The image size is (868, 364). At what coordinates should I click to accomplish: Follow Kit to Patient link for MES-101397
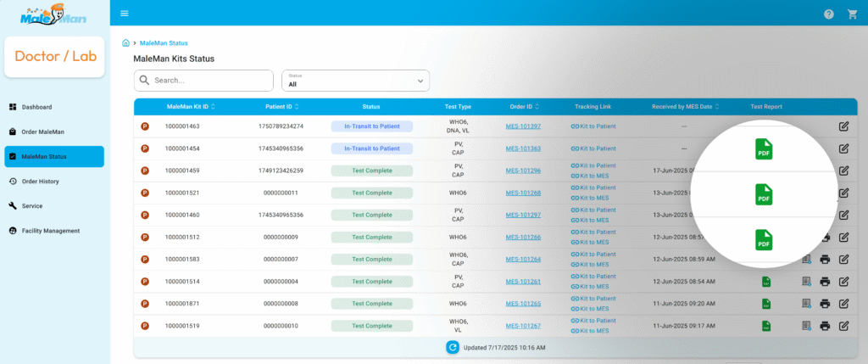coord(593,126)
